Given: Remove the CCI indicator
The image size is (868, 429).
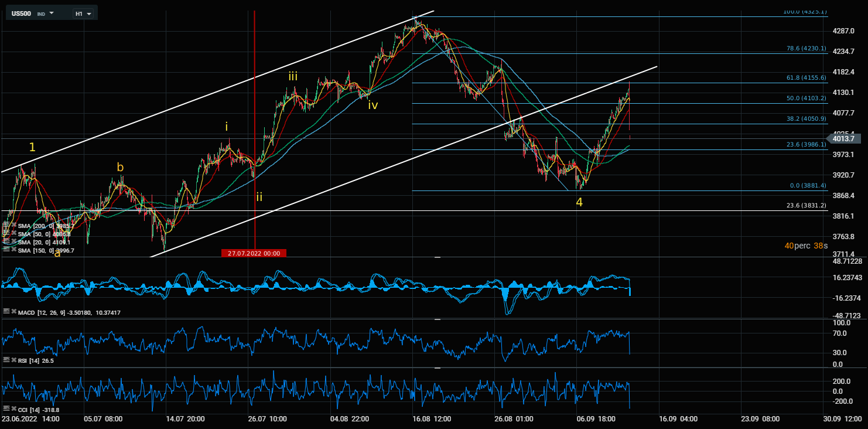Looking at the screenshot, I should pos(14,409).
